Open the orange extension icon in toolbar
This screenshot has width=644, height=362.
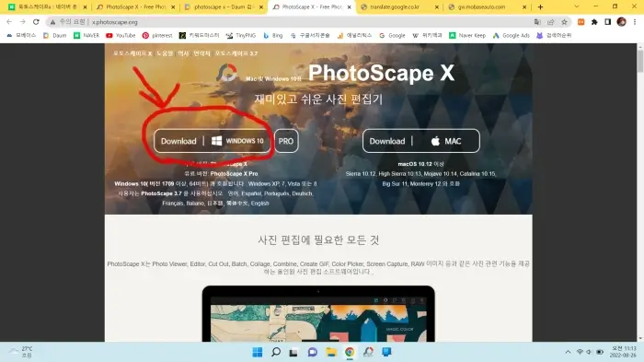tap(581, 22)
